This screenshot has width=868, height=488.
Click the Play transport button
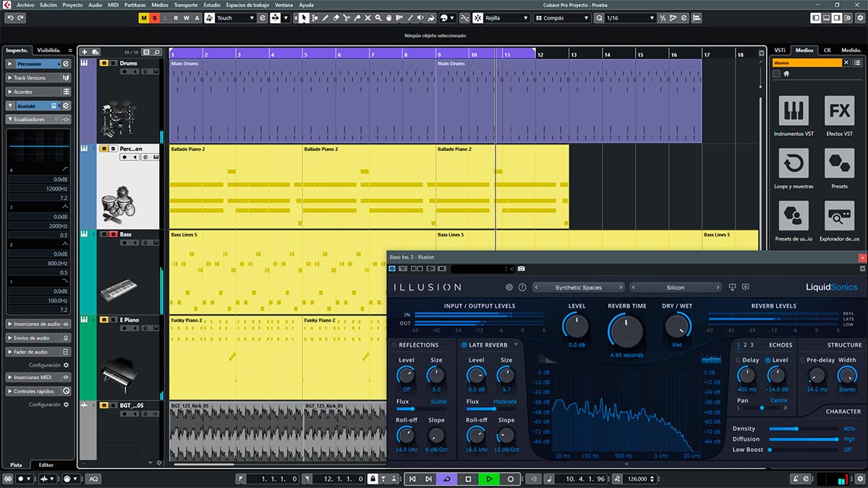[x=490, y=479]
